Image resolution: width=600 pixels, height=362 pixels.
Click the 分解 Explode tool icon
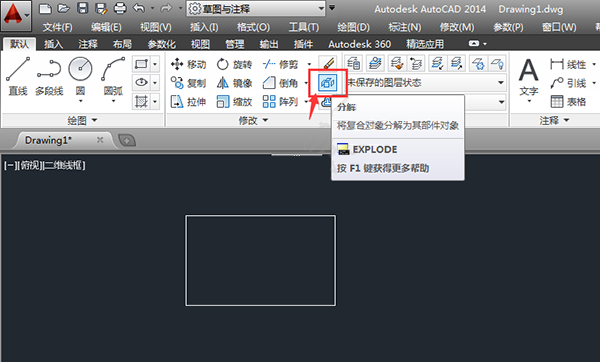point(328,83)
